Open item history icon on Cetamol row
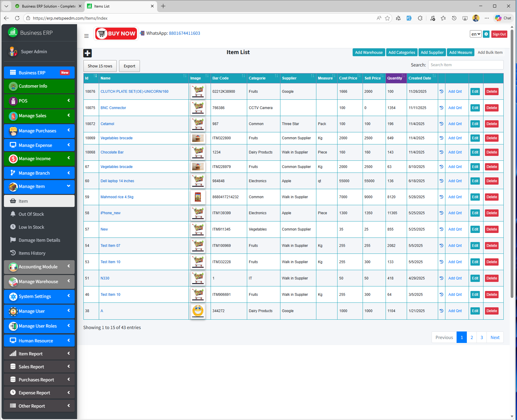This screenshot has height=420, width=517. tap(441, 124)
